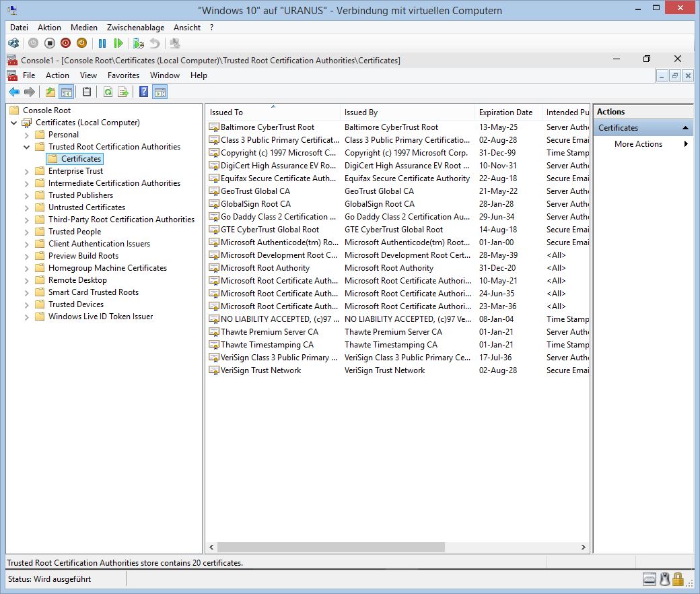Refresh the certificates list

click(x=108, y=92)
